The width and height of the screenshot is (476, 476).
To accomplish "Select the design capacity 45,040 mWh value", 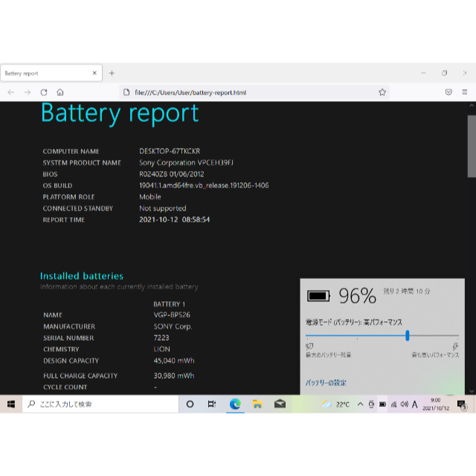I will [174, 361].
